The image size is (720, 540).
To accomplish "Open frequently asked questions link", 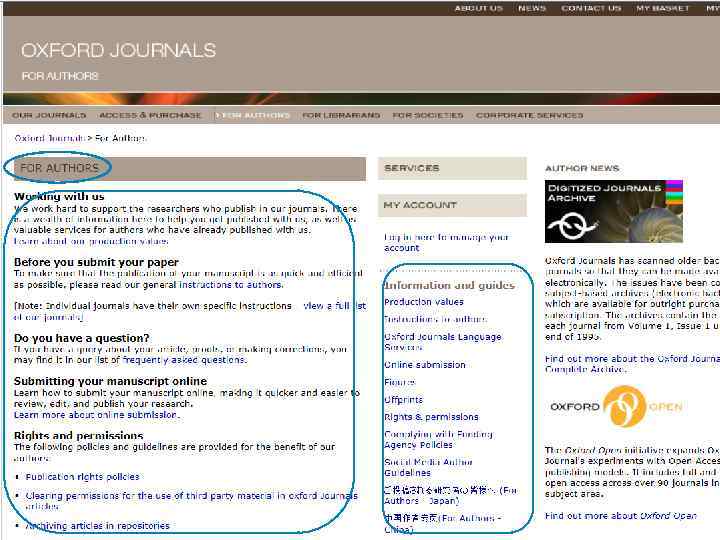I will coord(185,360).
